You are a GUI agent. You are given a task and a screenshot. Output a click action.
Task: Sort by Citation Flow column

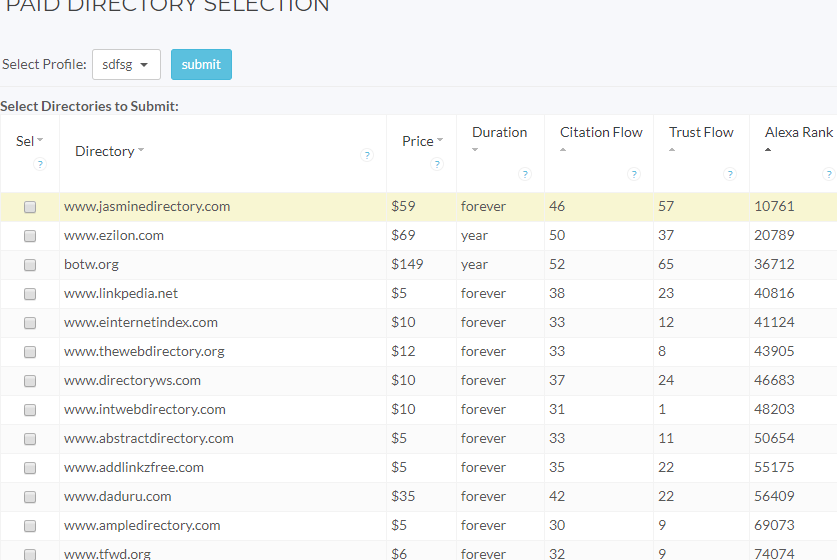(x=600, y=132)
